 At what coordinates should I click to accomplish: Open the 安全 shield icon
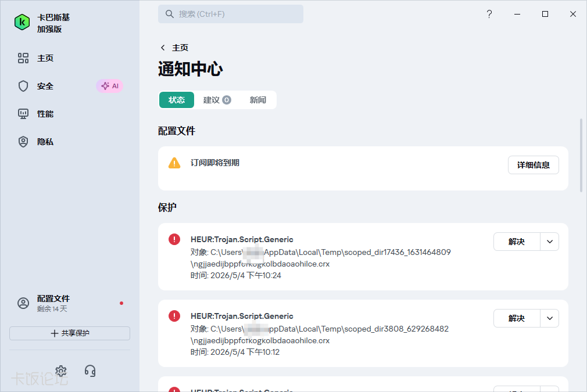coord(23,86)
